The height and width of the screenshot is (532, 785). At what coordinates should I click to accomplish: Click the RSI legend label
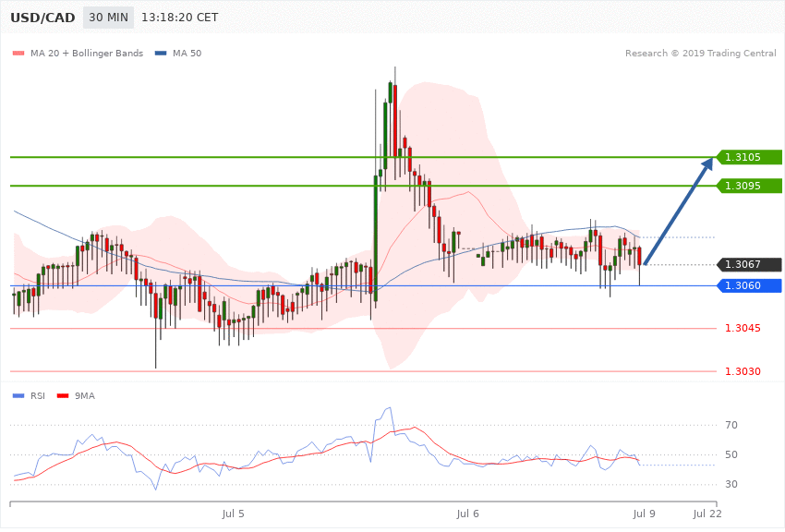pos(38,396)
